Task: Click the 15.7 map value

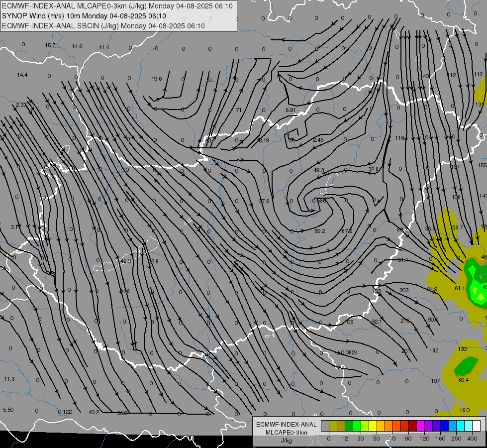Action: coord(50,45)
